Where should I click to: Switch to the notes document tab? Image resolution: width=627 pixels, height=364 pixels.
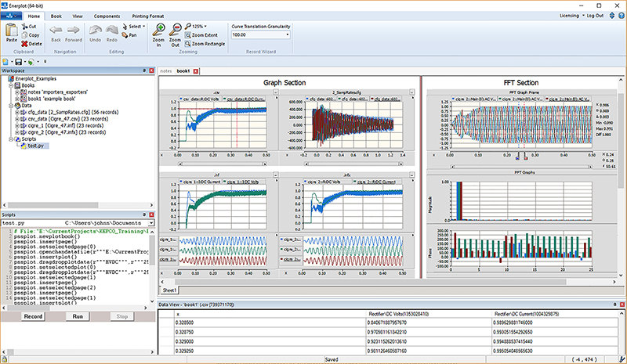(x=165, y=71)
